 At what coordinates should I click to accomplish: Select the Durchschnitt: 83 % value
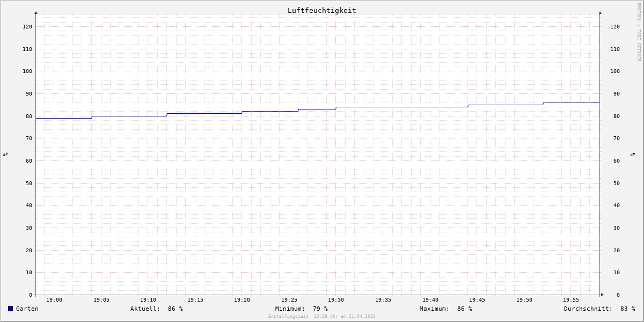click(x=599, y=309)
